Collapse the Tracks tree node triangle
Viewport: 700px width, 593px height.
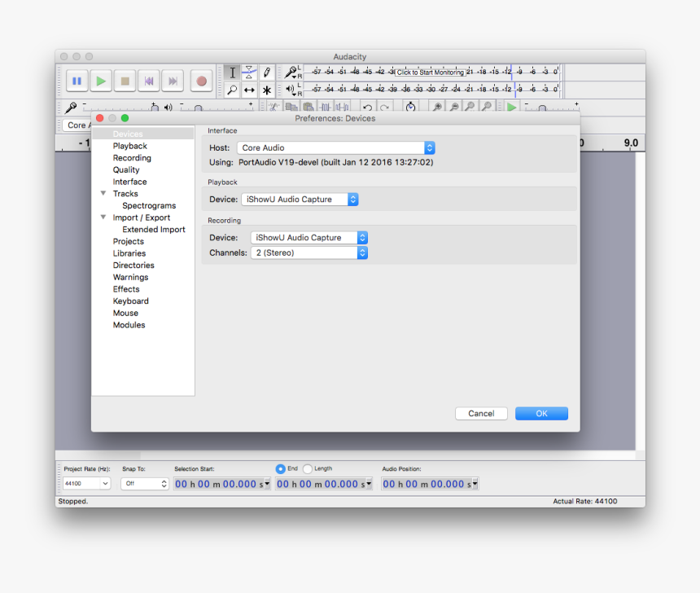(103, 194)
